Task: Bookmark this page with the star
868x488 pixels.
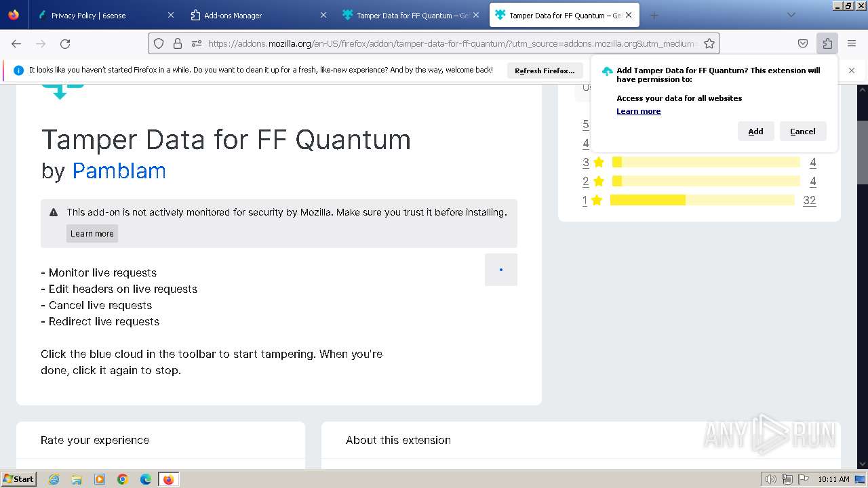Action: coord(709,43)
